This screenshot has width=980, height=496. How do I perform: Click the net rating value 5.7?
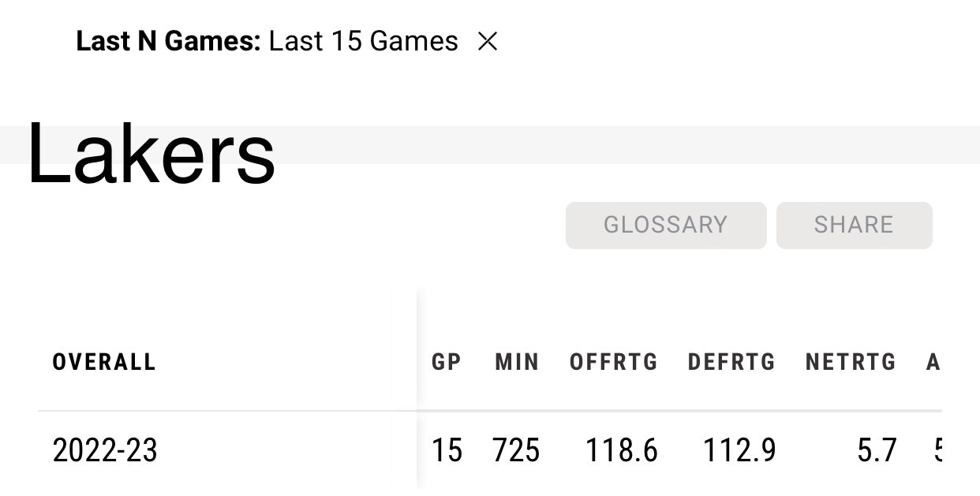coord(877,451)
